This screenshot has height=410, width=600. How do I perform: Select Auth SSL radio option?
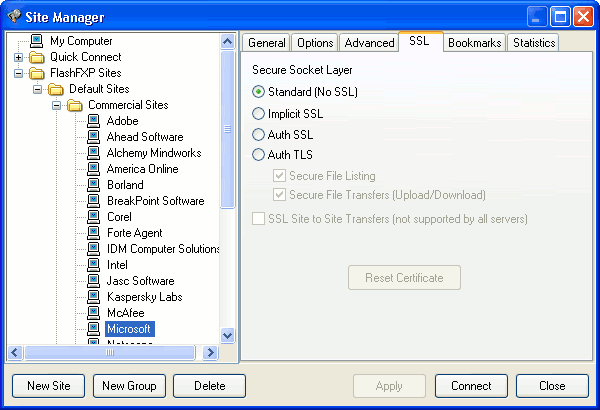click(x=258, y=134)
